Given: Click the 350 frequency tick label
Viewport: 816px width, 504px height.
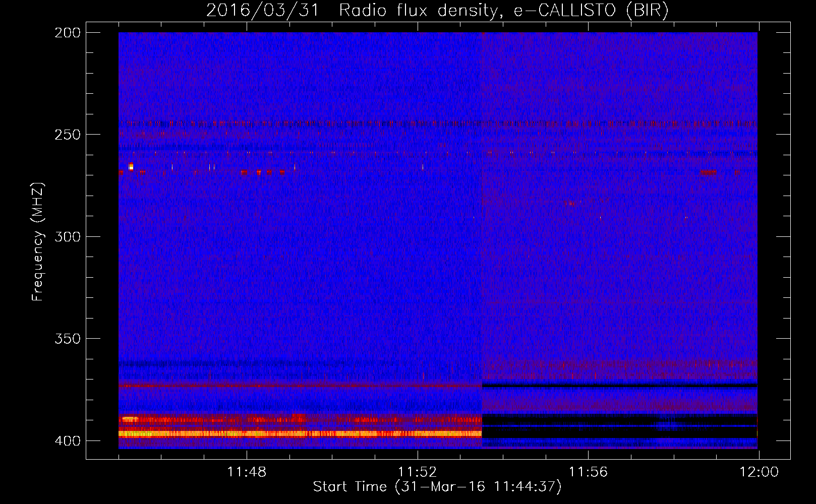Looking at the screenshot, I should pos(68,339).
